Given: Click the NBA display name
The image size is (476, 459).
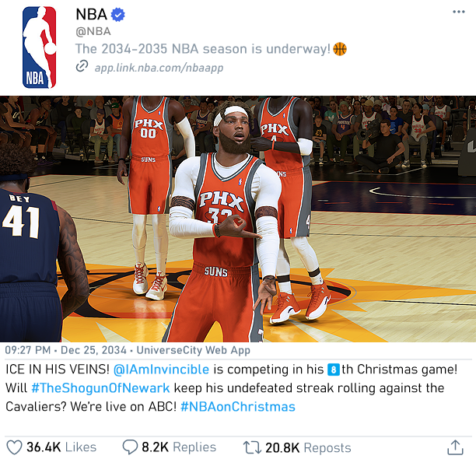Looking at the screenshot, I should (91, 14).
